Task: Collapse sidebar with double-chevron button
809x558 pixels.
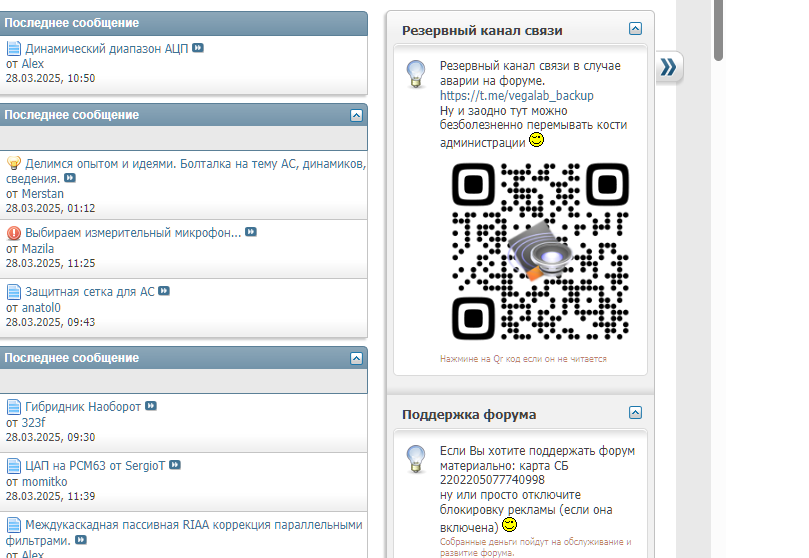Action: pos(669,67)
